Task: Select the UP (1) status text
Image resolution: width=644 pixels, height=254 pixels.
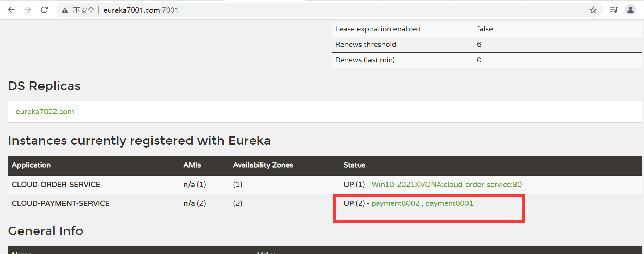Action: [354, 185]
